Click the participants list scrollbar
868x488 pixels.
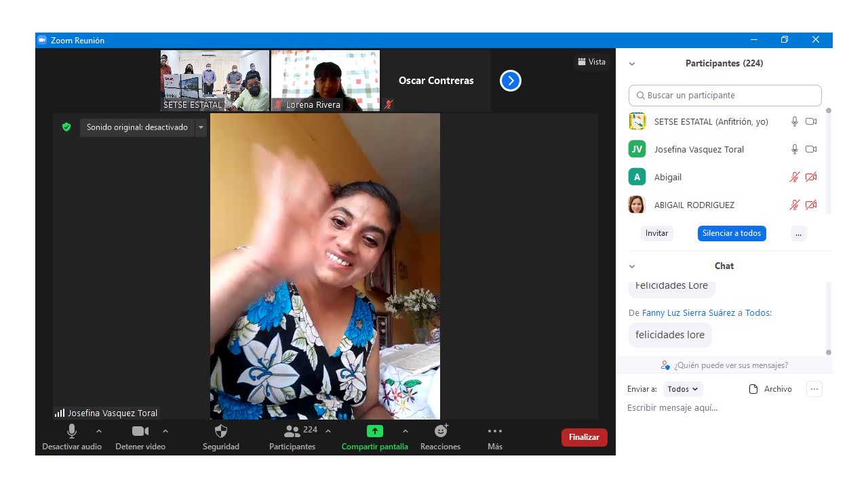coord(829,161)
